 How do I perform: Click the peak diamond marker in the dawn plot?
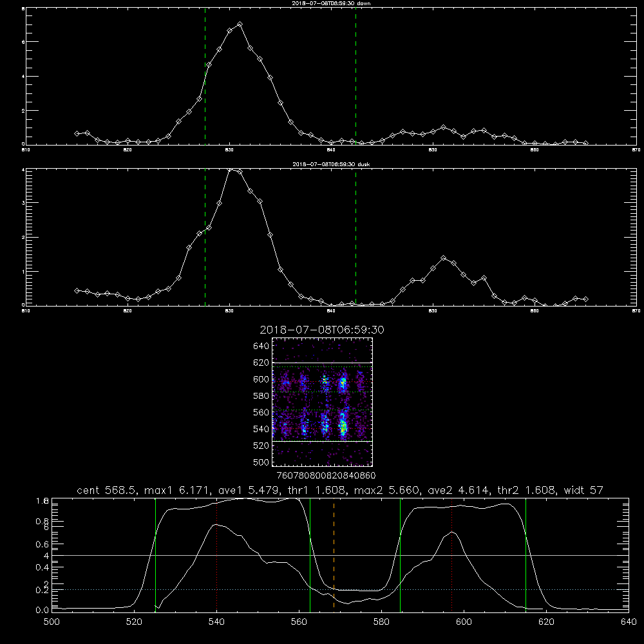tap(240, 24)
